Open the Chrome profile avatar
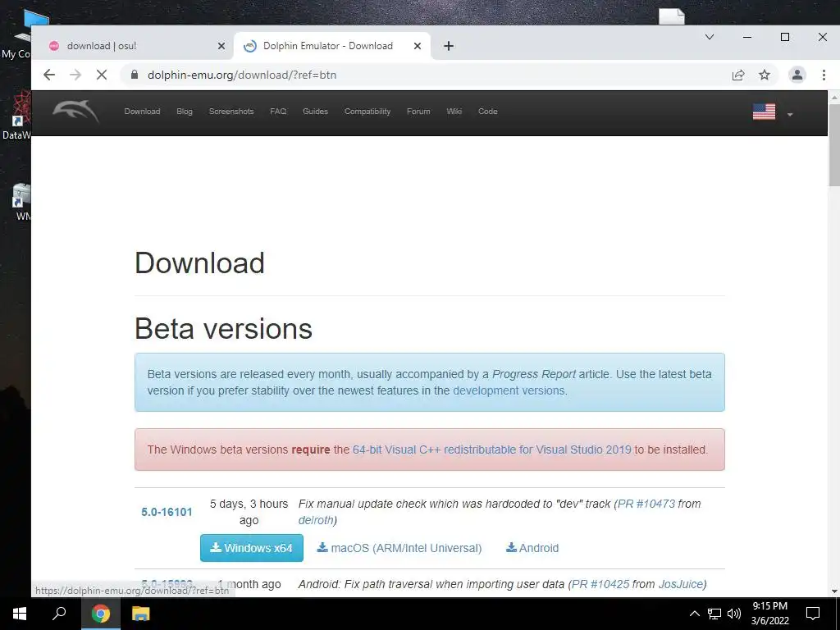 (x=797, y=75)
